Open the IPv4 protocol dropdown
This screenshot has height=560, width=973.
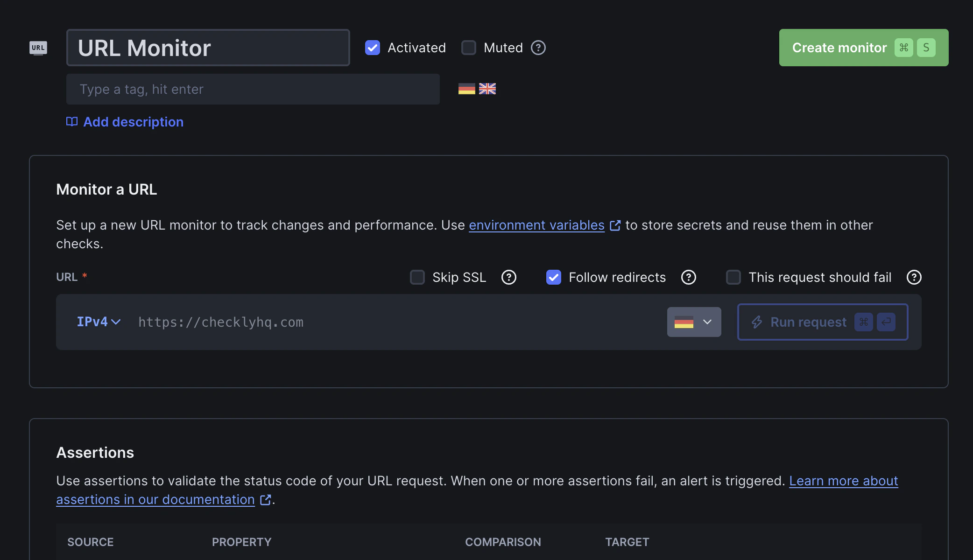[98, 322]
